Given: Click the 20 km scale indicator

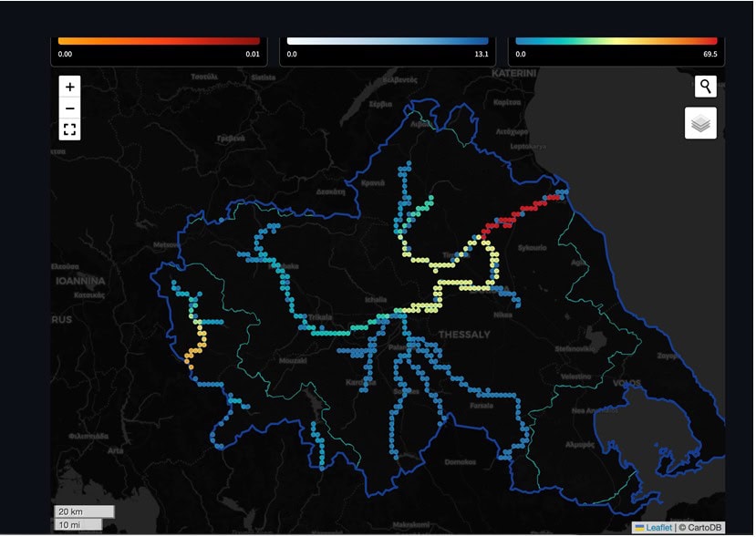Looking at the screenshot, I should pos(84,511).
